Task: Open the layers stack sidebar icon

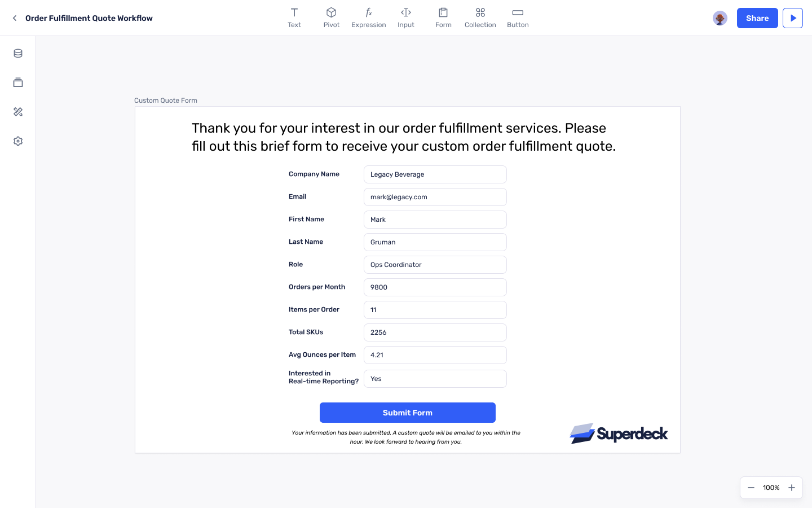Action: click(x=18, y=82)
